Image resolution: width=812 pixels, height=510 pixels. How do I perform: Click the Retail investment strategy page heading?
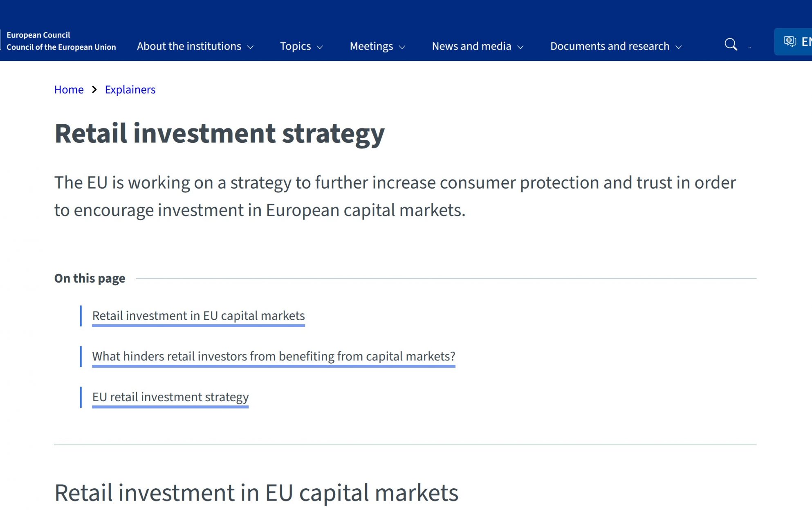(220, 132)
